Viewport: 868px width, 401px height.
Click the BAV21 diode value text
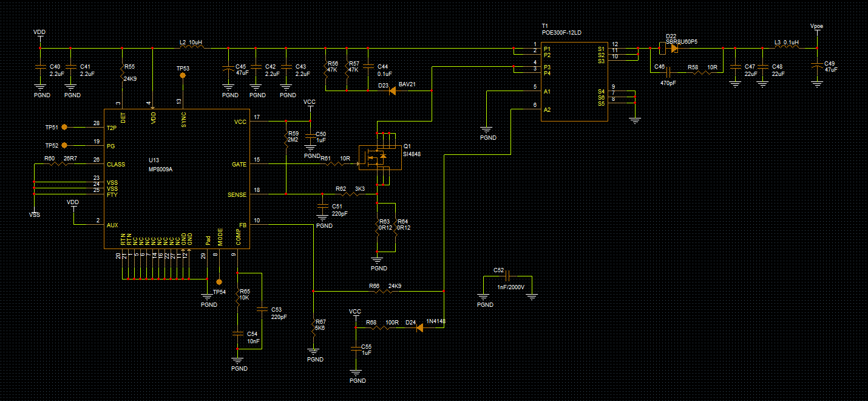(x=407, y=84)
